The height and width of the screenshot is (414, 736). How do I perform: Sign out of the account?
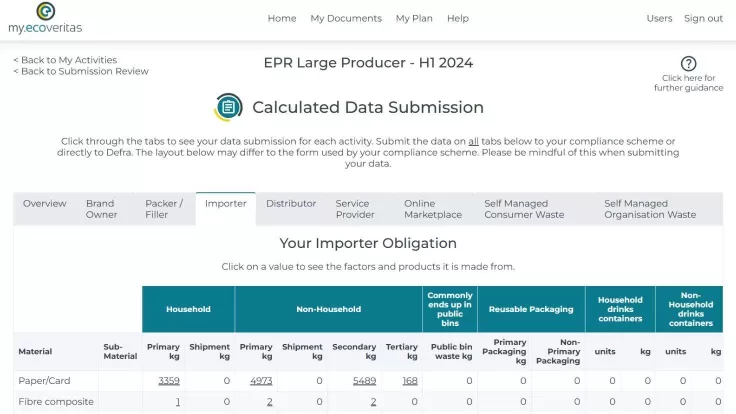click(x=703, y=18)
